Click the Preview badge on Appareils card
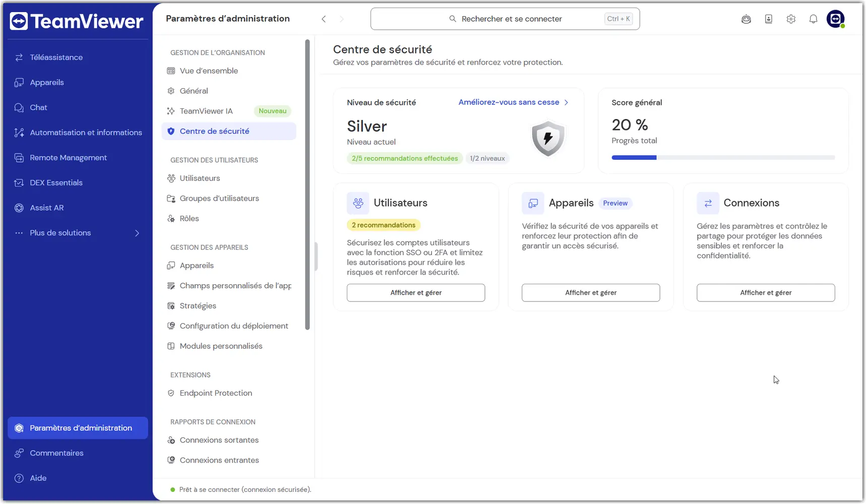Viewport: 866px width, 504px height. tap(615, 203)
